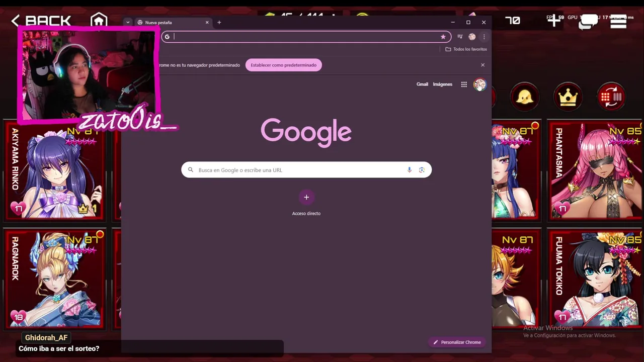Viewport: 644px width, 362px height.
Task: Open the Chrome profile avatar in toolbar
Action: [x=472, y=37]
